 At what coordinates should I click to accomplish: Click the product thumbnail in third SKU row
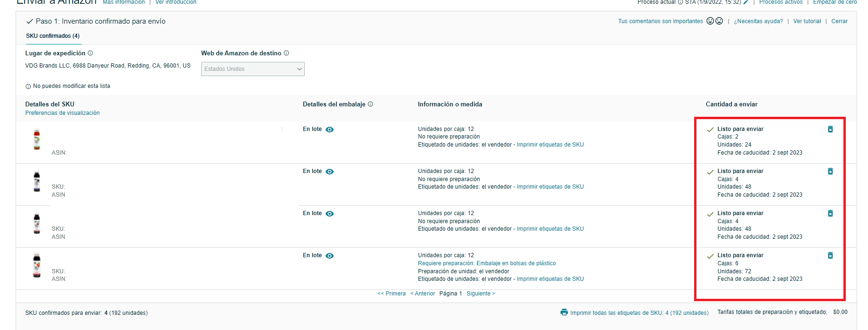pyautogui.click(x=37, y=224)
